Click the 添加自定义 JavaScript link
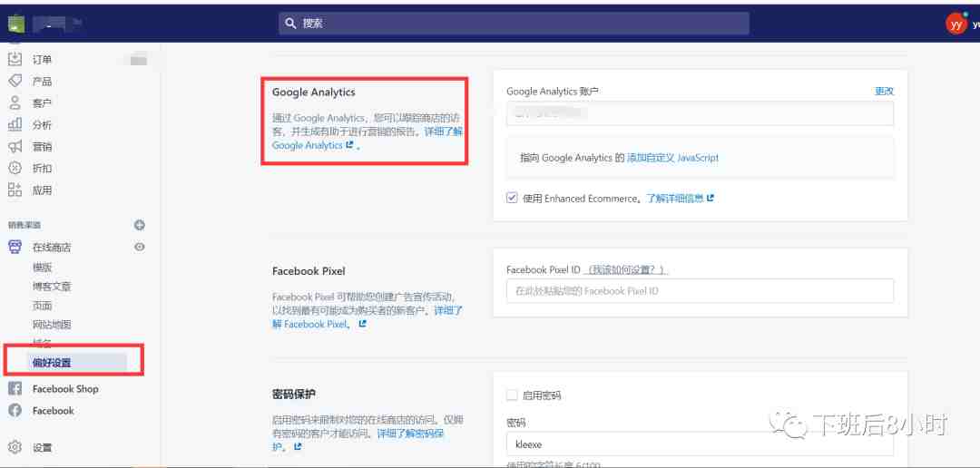Image resolution: width=980 pixels, height=468 pixels. (x=673, y=158)
